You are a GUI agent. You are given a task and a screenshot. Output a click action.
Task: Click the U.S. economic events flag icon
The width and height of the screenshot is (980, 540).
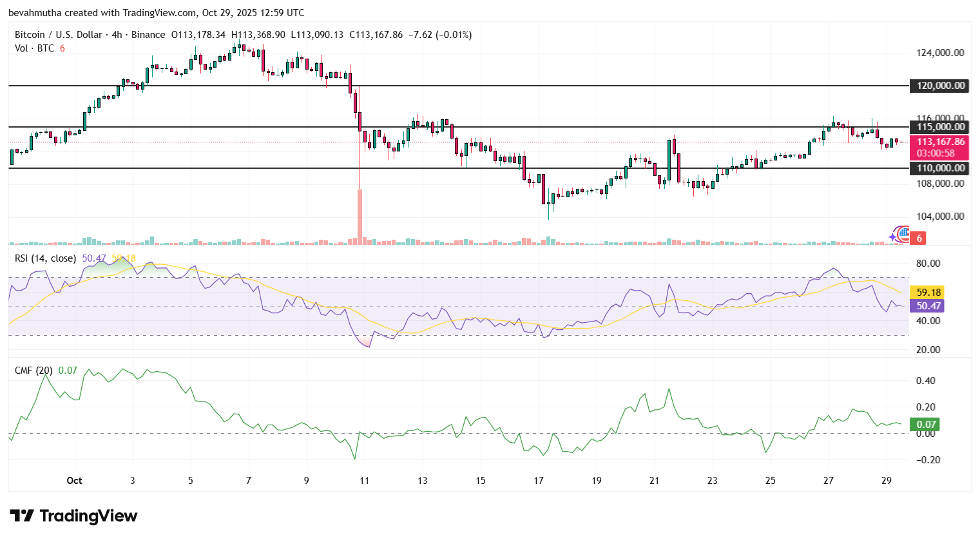[x=903, y=235]
